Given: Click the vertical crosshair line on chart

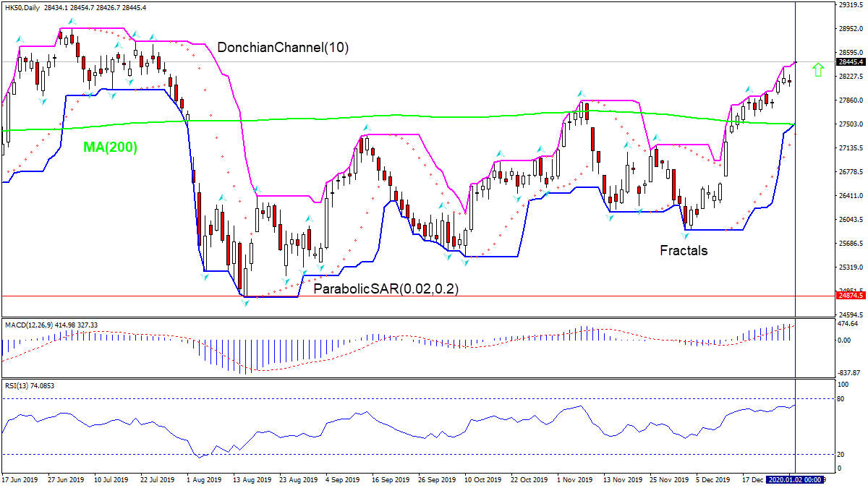Looking at the screenshot, I should pyautogui.click(x=794, y=217).
